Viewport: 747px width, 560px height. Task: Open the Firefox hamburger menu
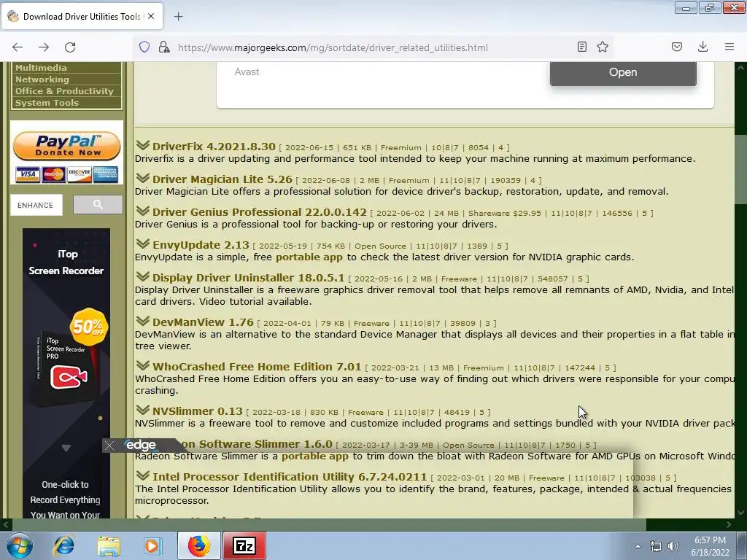point(729,47)
